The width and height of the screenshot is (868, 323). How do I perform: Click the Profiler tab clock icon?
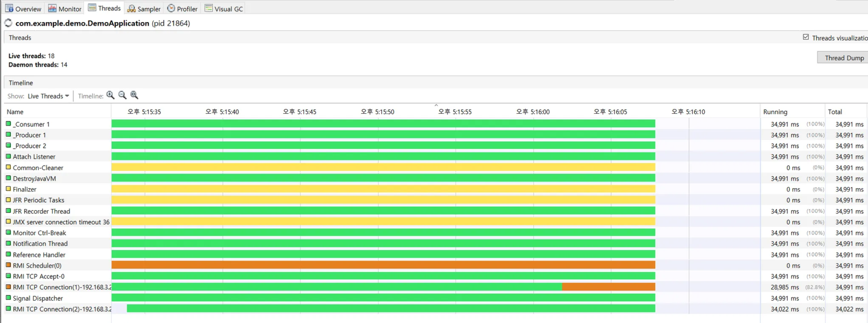tap(171, 8)
